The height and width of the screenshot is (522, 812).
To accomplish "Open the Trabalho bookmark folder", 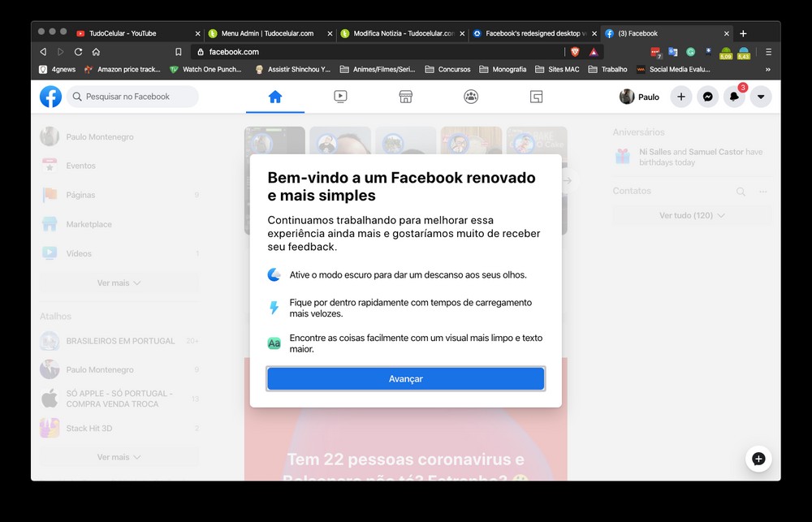I will (607, 69).
